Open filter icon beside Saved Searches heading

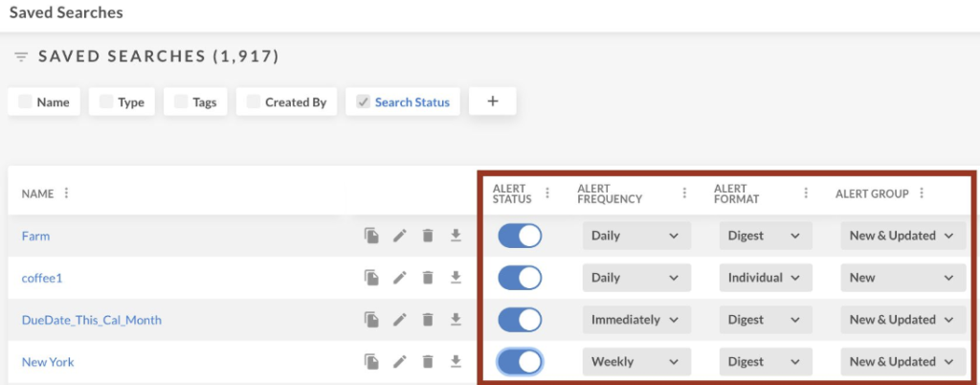pyautogui.click(x=21, y=57)
